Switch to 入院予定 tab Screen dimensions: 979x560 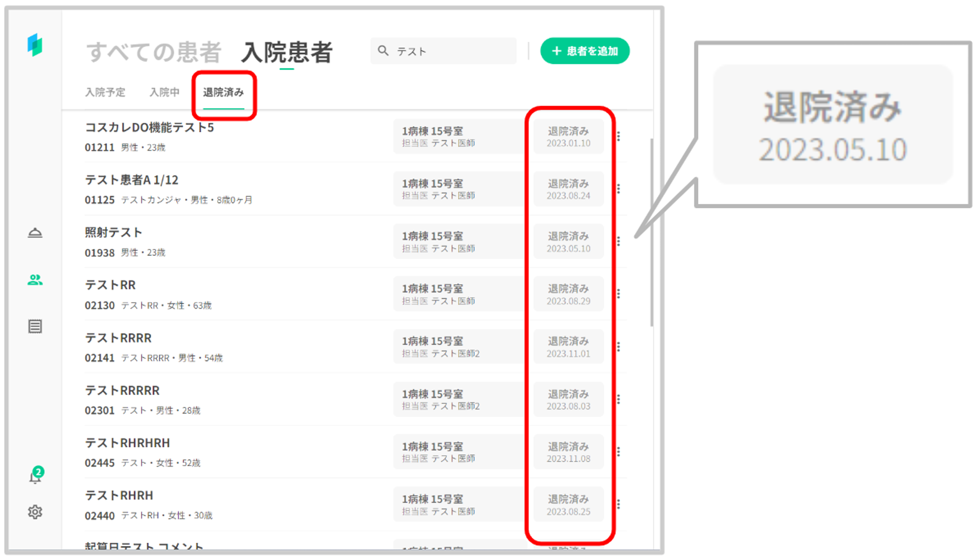105,92
